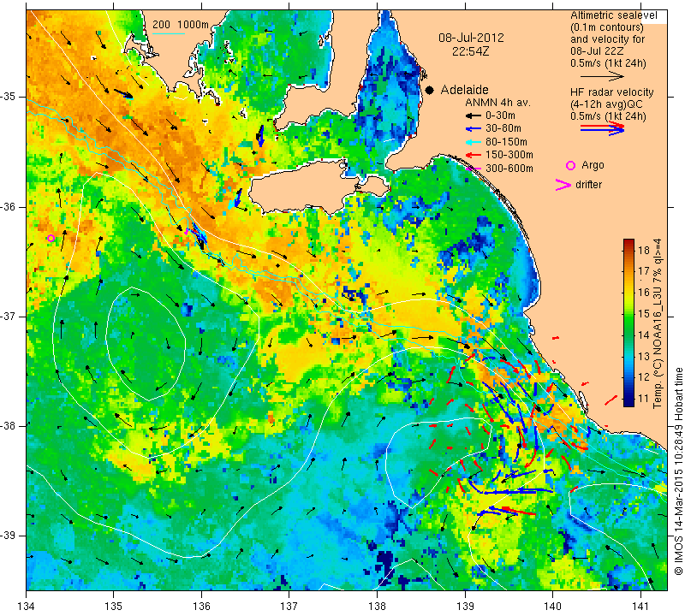Click the longitude axis label '138'
The image size is (685, 616).
(x=377, y=607)
